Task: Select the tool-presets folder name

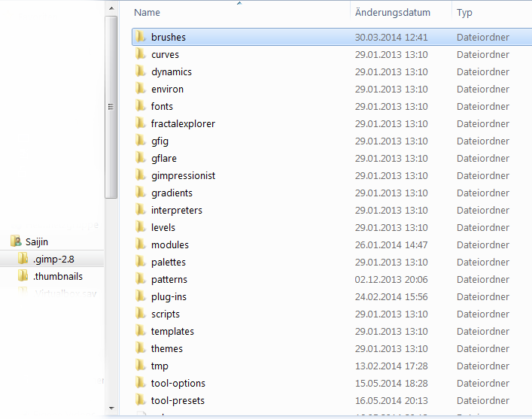Action: click(x=178, y=401)
